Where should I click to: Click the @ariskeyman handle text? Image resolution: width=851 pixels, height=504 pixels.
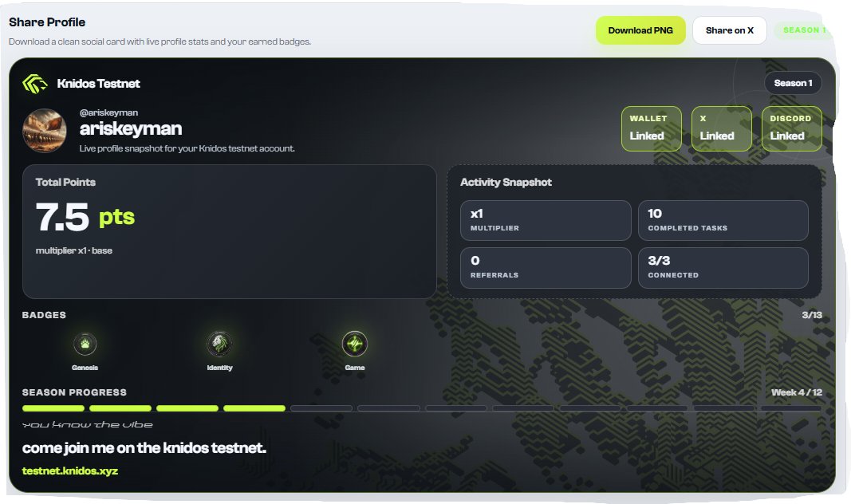point(108,112)
